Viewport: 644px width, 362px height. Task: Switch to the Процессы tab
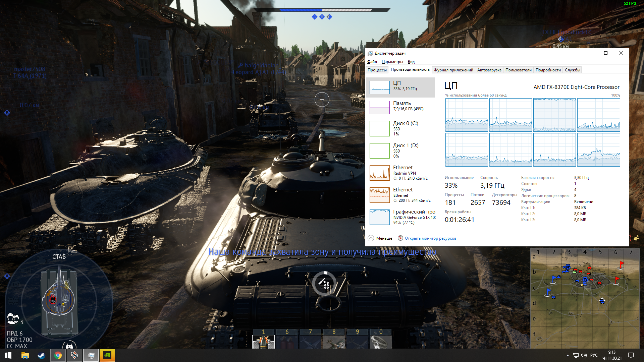point(377,70)
